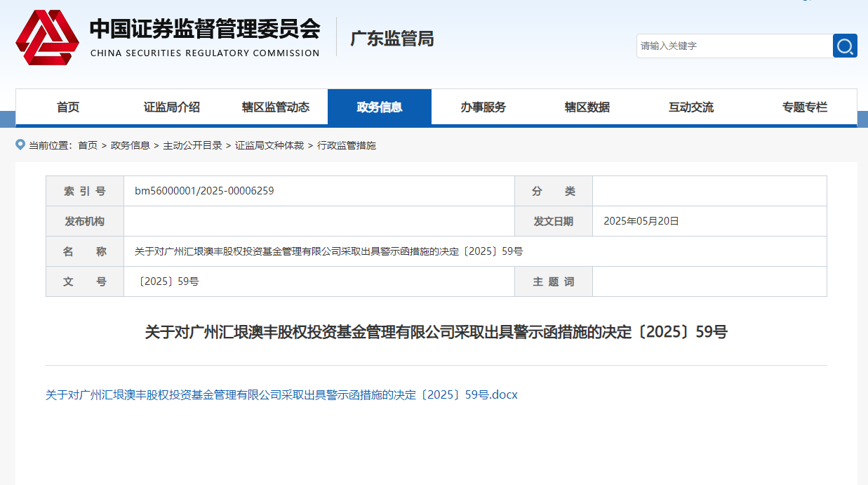Screen dimensions: 868x485
Task: Click the 广东监管局 header title
Action: coord(392,39)
